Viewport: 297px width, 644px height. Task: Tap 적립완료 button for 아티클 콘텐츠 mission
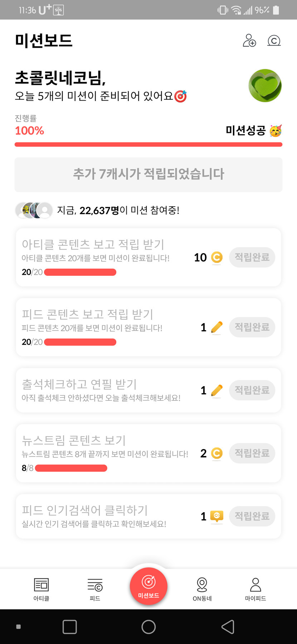[252, 257]
